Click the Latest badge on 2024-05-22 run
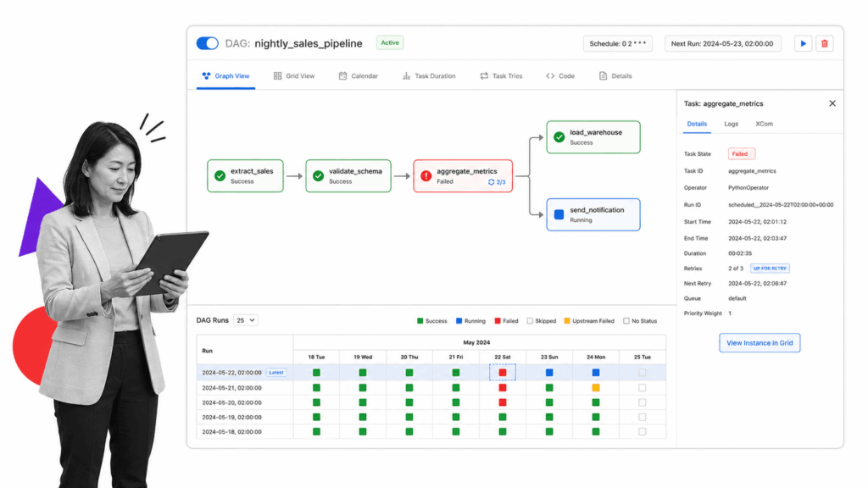 (276, 373)
